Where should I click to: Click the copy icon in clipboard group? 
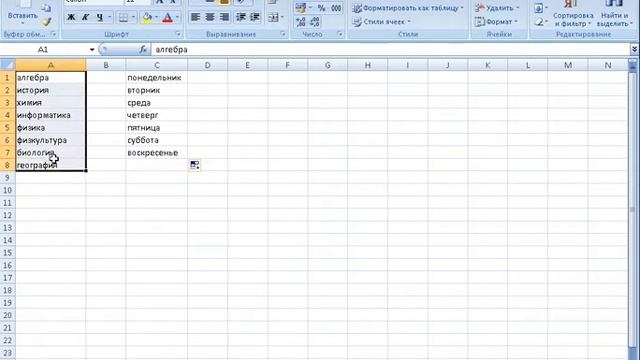click(x=47, y=8)
